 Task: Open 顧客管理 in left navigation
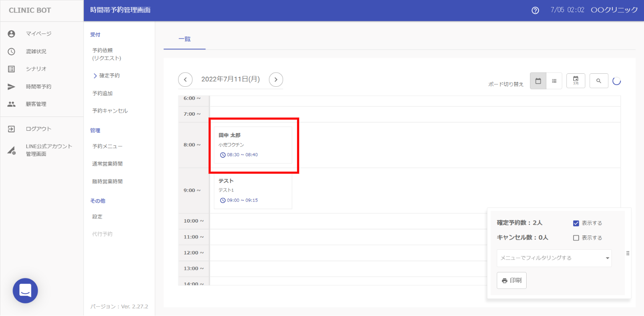pos(36,104)
